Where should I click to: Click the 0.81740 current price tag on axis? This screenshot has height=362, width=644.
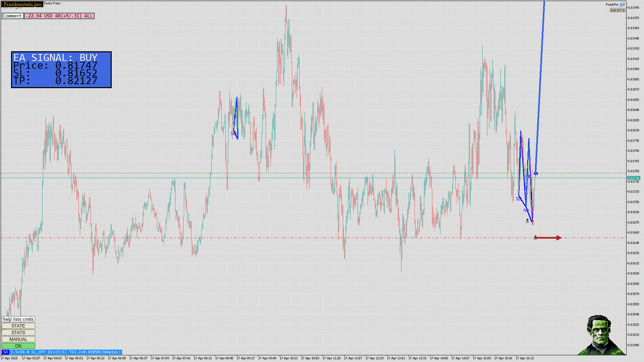[x=633, y=178]
